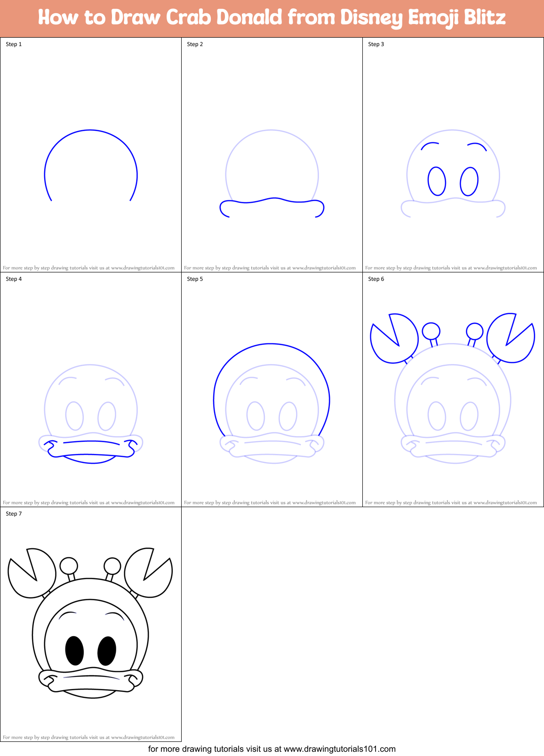Viewport: 544px width, 756px height.
Task: Click the 'Step 2' label
Action: [x=195, y=44]
